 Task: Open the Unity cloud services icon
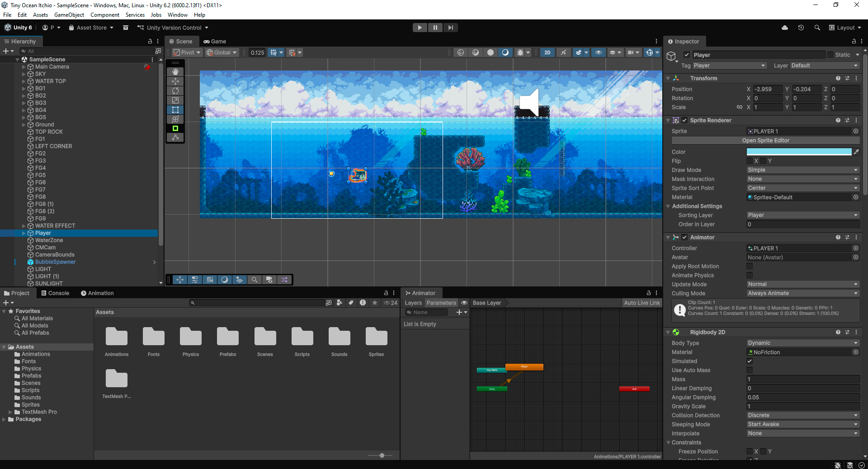pyautogui.click(x=785, y=28)
